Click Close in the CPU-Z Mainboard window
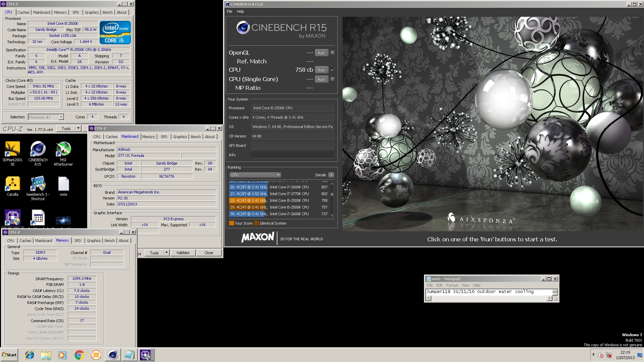Viewport: 644px width, 362px height. 209,253
